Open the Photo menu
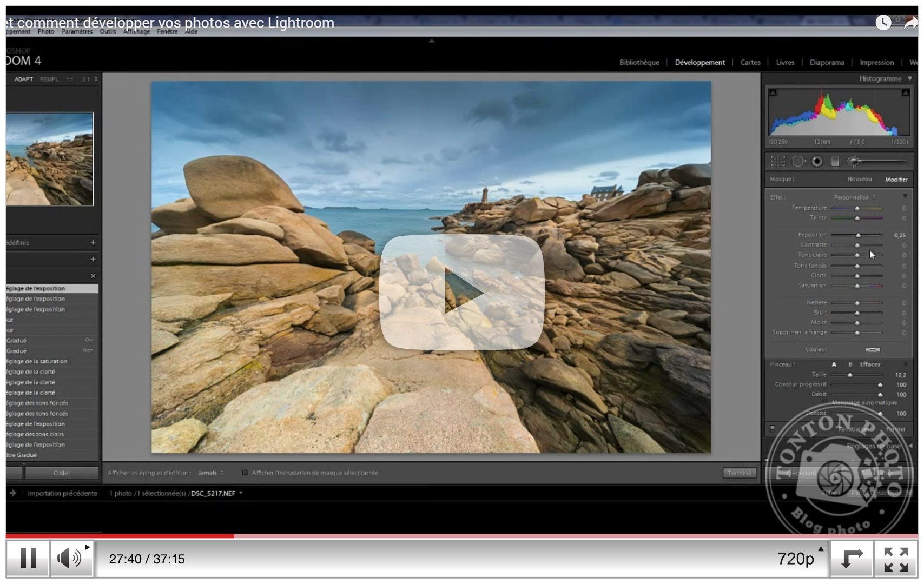Screen dimensions: 924x584 (47, 31)
